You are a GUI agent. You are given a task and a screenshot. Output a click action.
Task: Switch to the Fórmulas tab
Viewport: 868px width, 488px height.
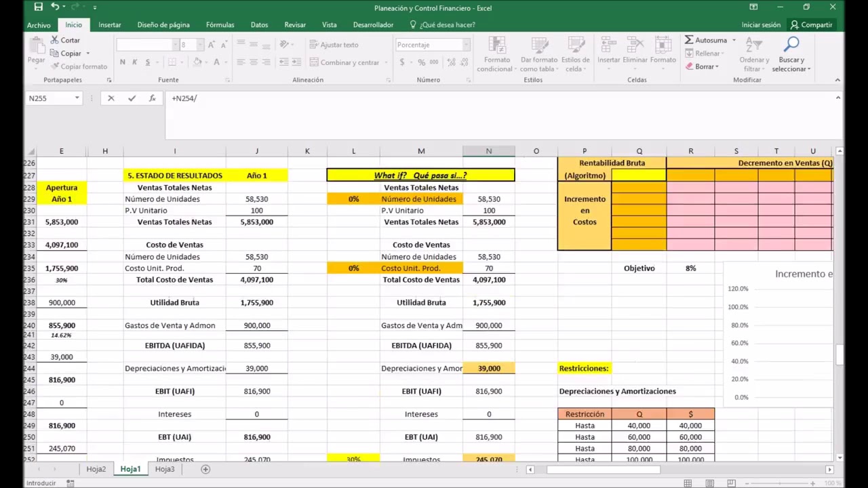[x=220, y=25]
